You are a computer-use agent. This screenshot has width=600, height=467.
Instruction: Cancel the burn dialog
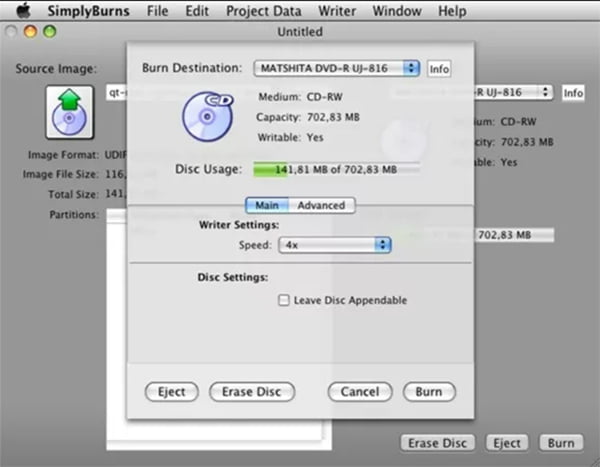pos(360,392)
